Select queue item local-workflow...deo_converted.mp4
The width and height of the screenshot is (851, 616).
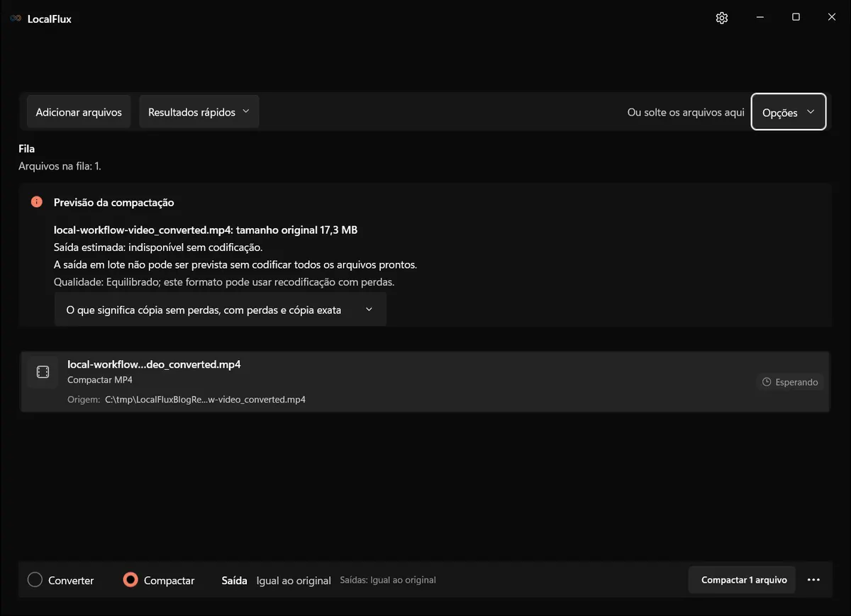click(425, 381)
